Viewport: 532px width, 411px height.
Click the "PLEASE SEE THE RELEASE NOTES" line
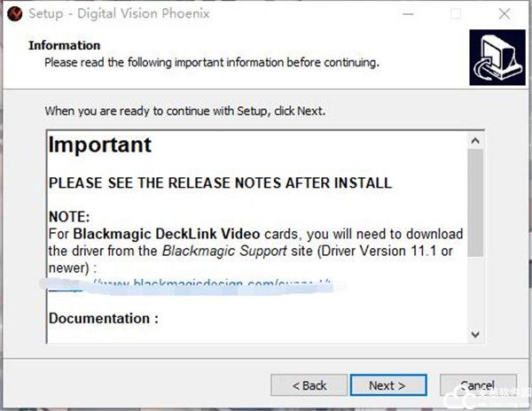point(220,183)
